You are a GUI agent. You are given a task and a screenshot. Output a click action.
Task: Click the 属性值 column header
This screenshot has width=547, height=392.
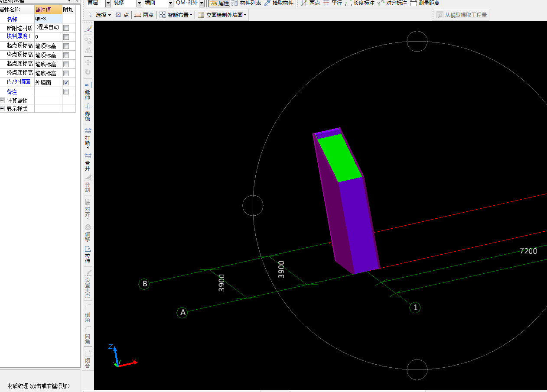tap(48, 10)
